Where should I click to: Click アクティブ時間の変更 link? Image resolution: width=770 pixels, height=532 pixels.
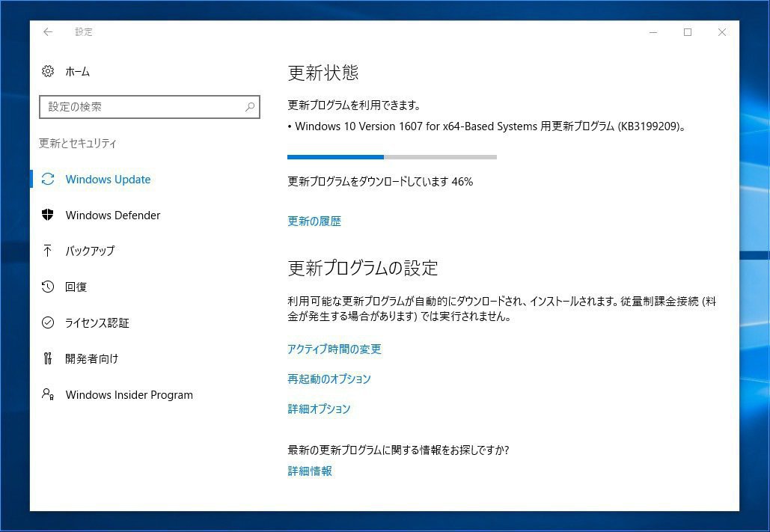point(334,349)
